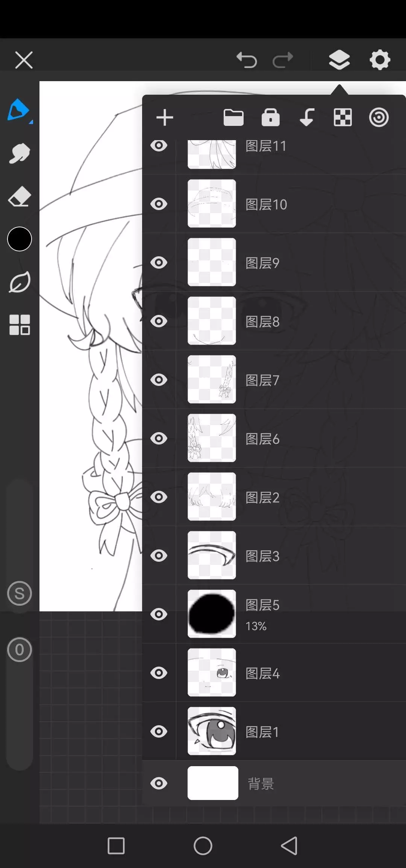
Task: Hide layer 图层10
Action: [x=159, y=204]
